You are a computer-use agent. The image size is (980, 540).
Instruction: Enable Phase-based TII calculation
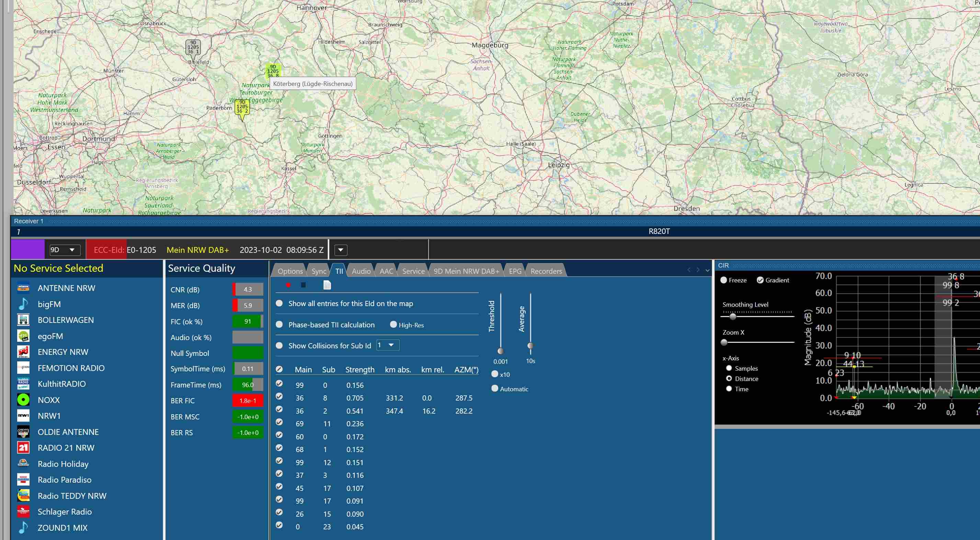pyautogui.click(x=279, y=325)
